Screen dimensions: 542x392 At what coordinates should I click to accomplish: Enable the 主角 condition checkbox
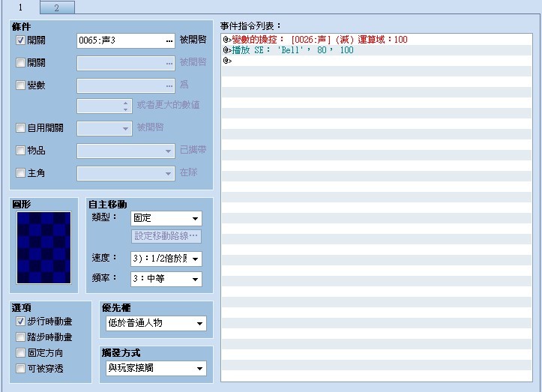tap(20, 172)
